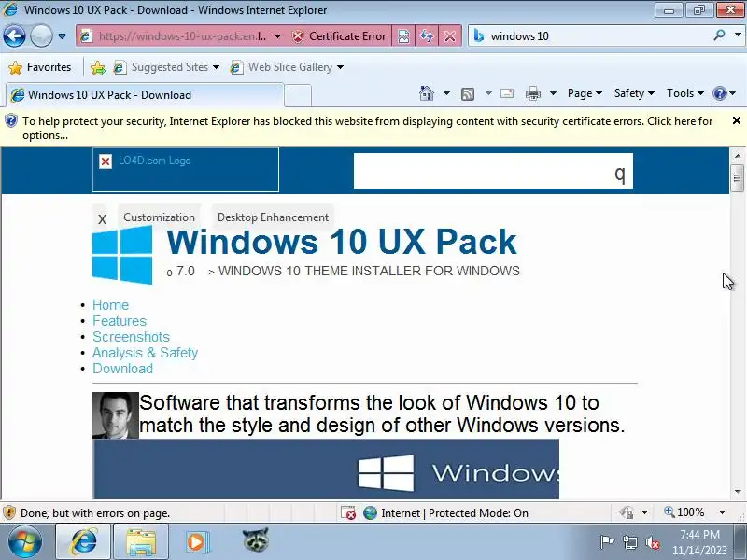This screenshot has width=747, height=560.
Task: Run search with the magnifier icon
Action: tap(719, 35)
